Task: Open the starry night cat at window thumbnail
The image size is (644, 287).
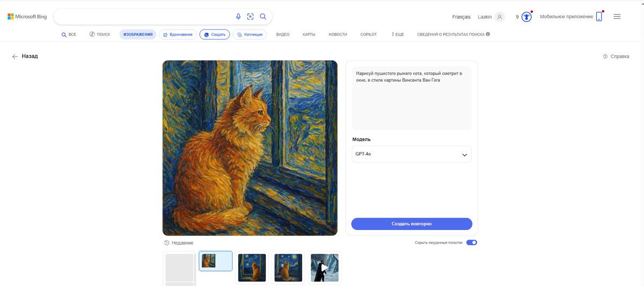Action: [252, 268]
